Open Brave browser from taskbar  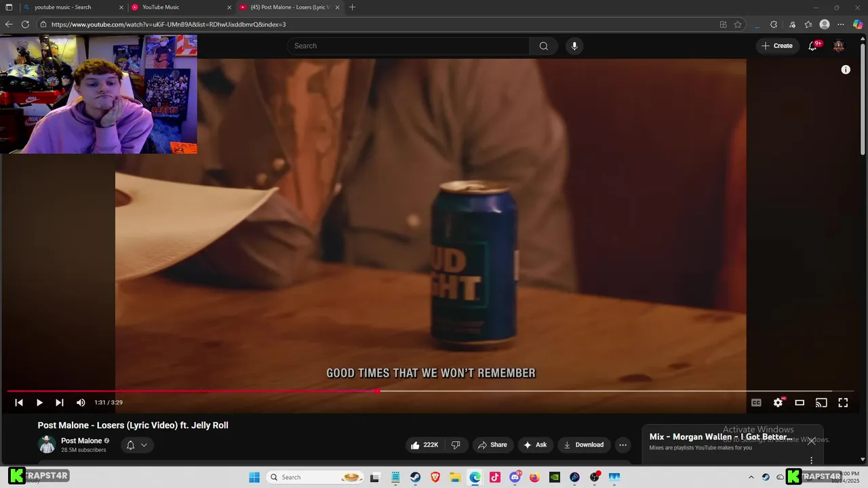click(x=435, y=477)
